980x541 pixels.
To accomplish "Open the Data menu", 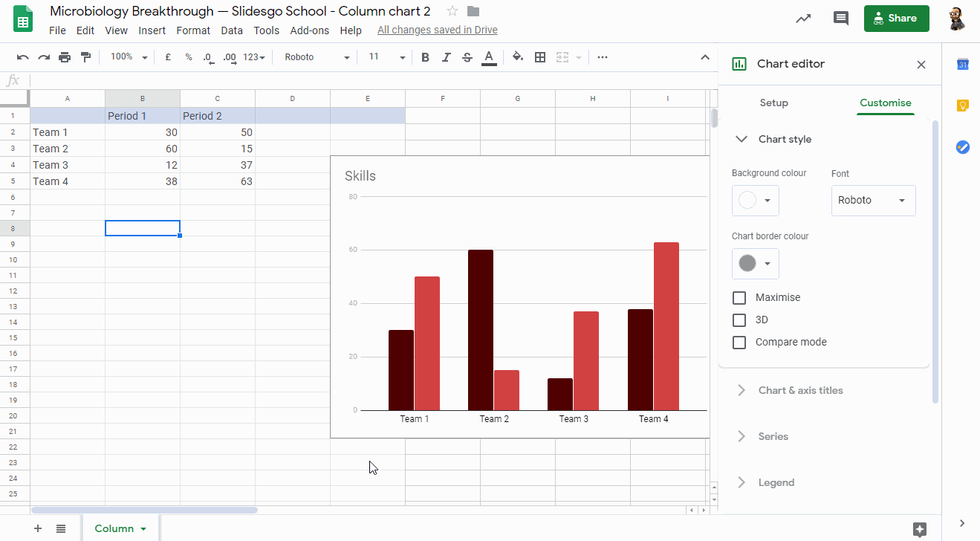I will [232, 30].
